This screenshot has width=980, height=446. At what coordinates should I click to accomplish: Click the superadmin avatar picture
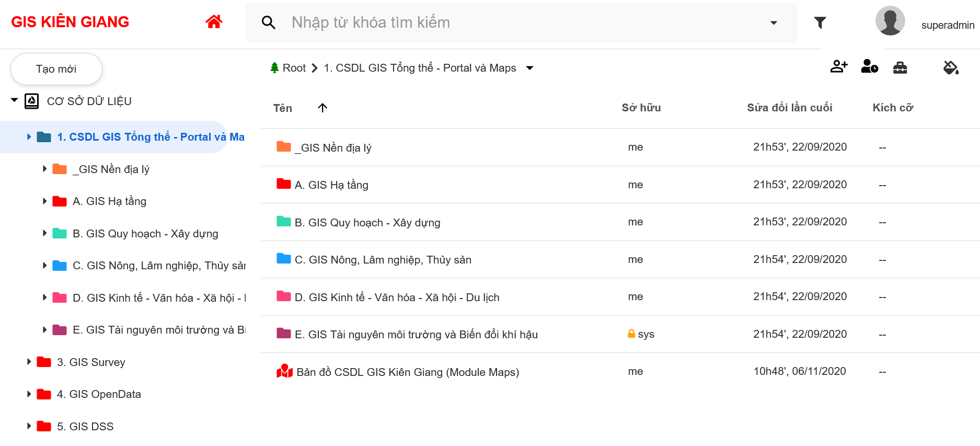[890, 21]
